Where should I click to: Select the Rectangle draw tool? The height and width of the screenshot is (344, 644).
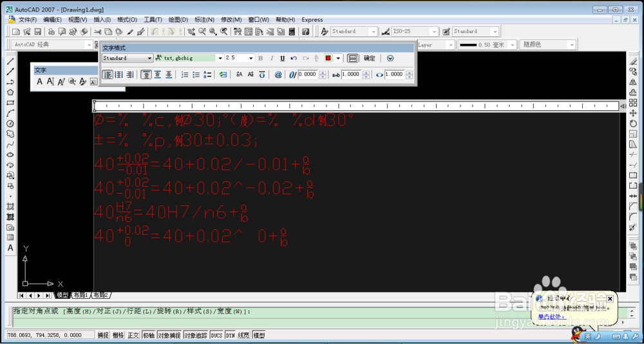11,102
